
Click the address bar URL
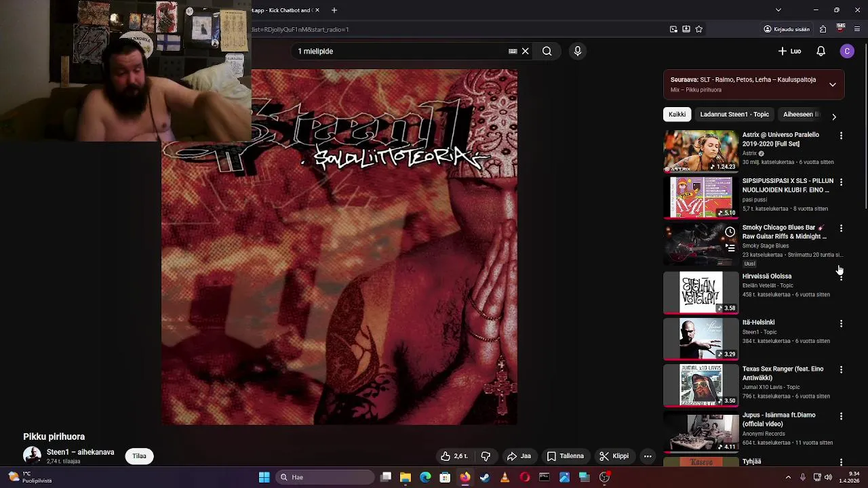300,29
